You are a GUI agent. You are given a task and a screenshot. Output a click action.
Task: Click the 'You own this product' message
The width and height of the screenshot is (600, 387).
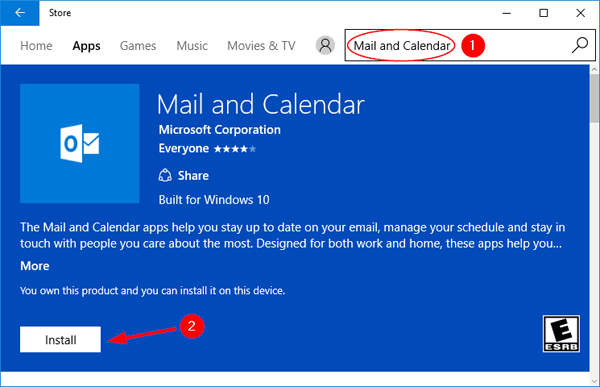[153, 291]
